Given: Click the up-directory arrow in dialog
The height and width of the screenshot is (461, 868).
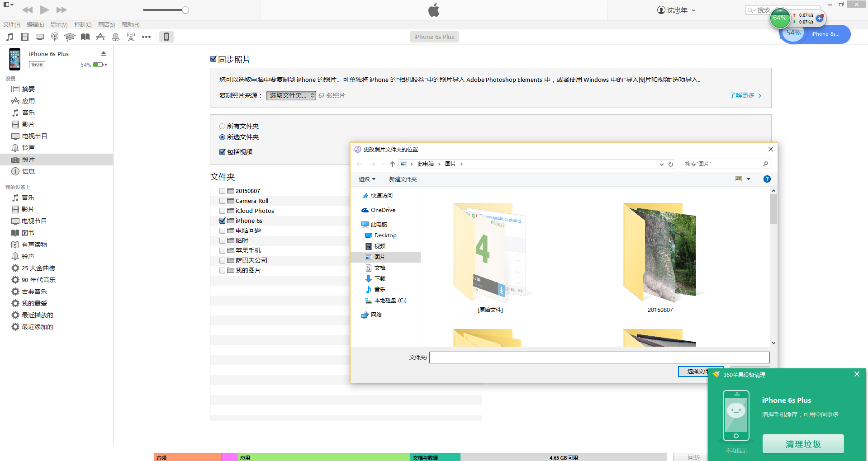Looking at the screenshot, I should point(393,164).
